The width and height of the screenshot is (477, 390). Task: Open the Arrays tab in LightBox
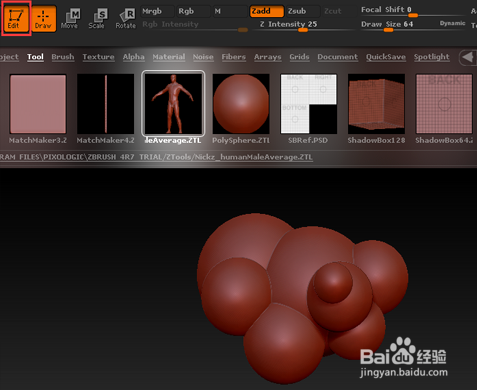click(268, 57)
